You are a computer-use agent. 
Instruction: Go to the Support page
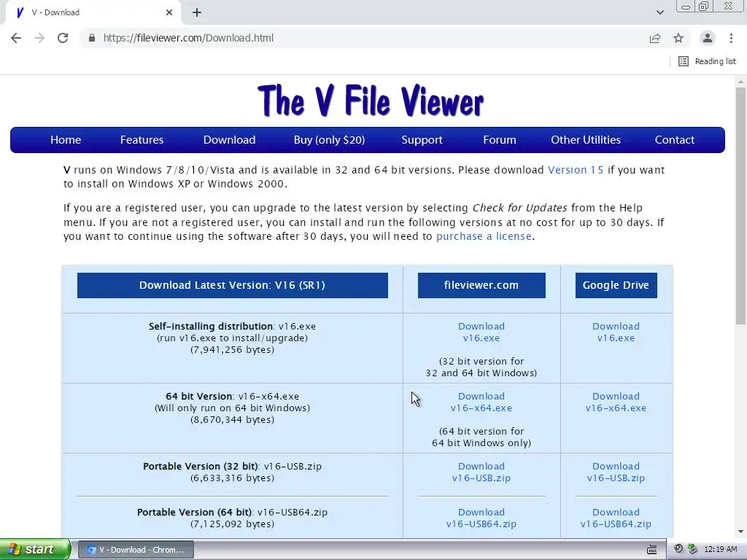(x=422, y=139)
